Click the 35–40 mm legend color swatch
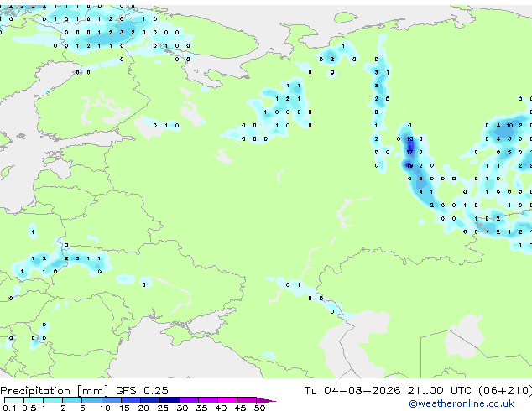This screenshot has height=411, width=532. 208,400
